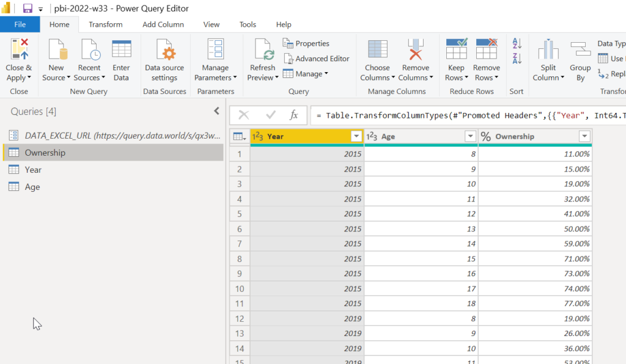Screen dimensions: 626x364
Task: Expand the Ownership column filter dropdown
Action: tap(584, 137)
